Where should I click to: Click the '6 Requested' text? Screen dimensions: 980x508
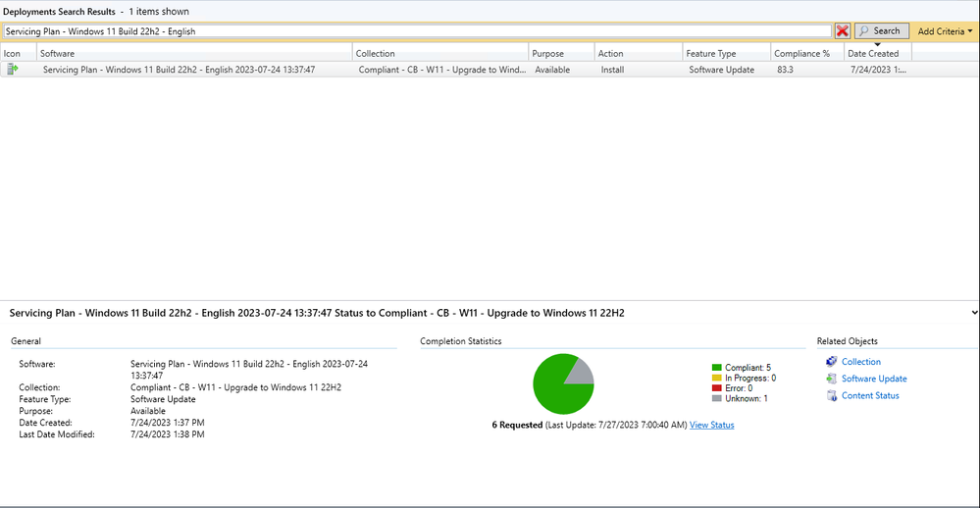coord(517,425)
